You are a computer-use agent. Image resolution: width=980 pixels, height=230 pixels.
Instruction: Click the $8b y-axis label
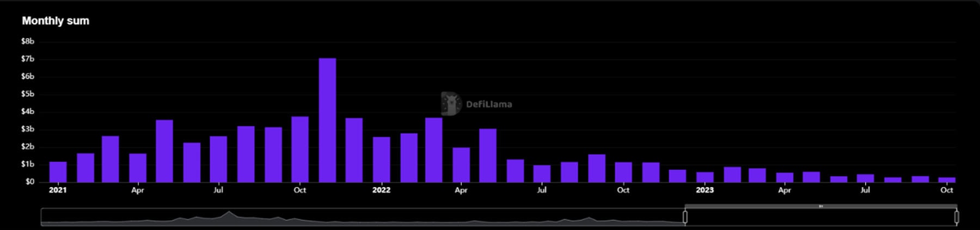(27, 41)
